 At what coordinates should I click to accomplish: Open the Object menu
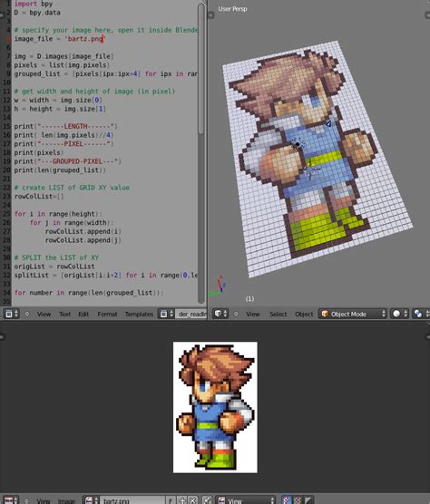click(304, 314)
